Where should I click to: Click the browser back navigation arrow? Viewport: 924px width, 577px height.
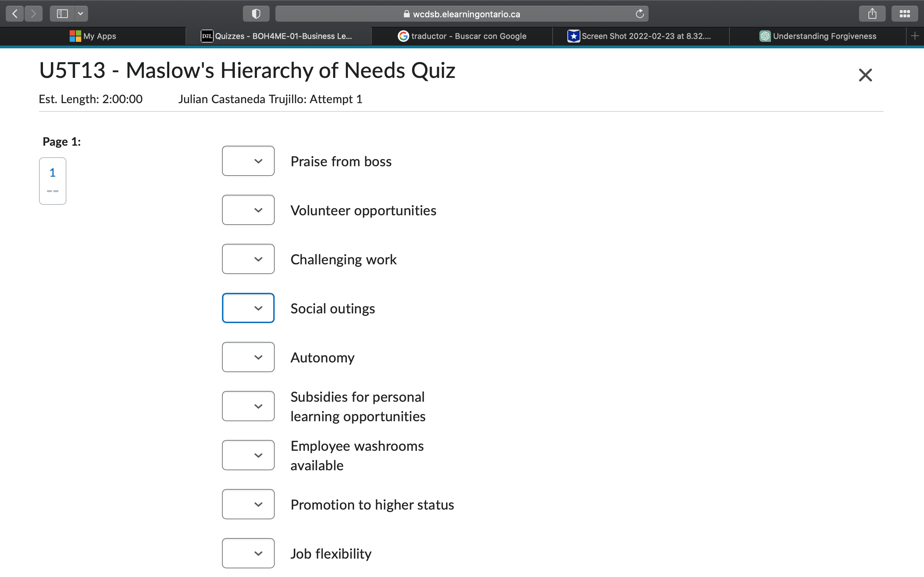tap(14, 13)
